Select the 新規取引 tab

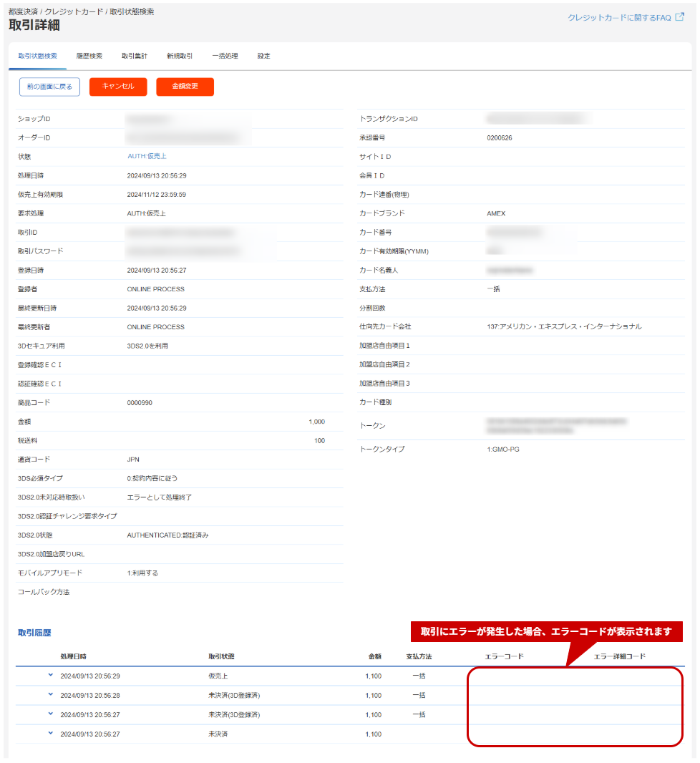(x=179, y=56)
